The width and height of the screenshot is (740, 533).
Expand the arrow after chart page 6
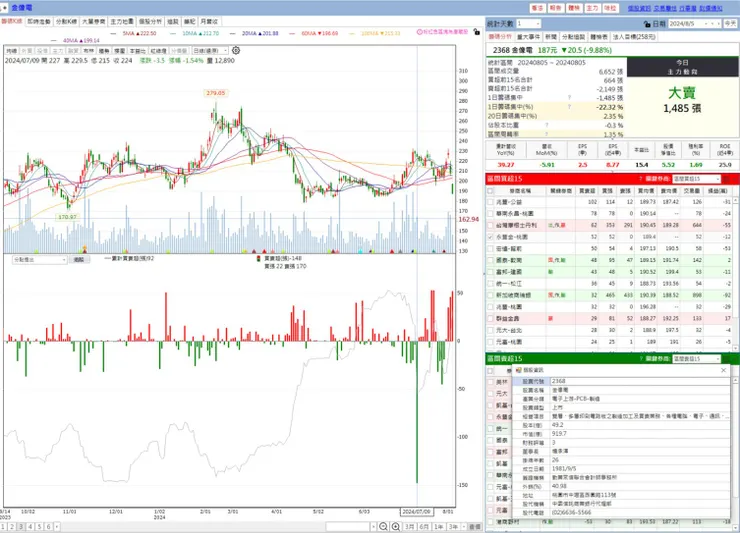pyautogui.click(x=59, y=526)
